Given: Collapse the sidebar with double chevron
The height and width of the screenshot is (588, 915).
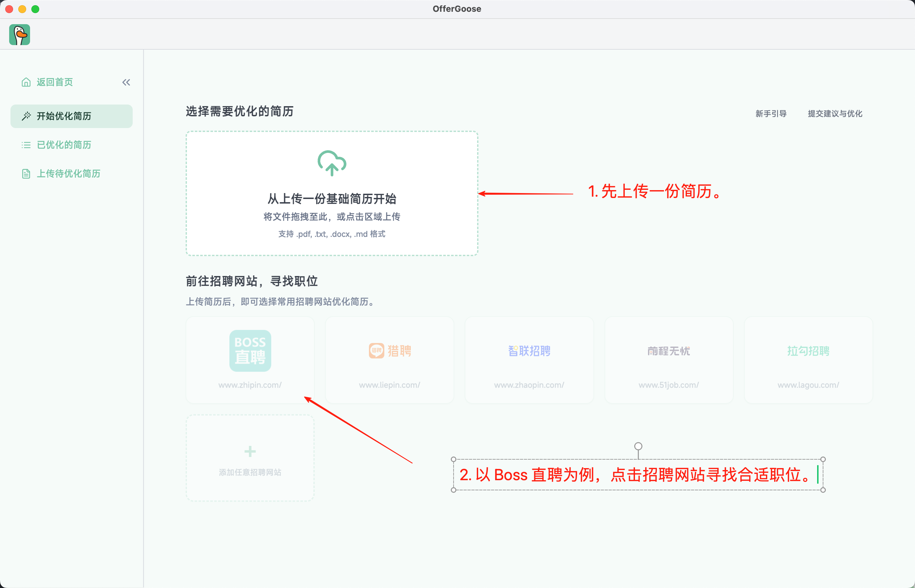Looking at the screenshot, I should pyautogui.click(x=126, y=82).
